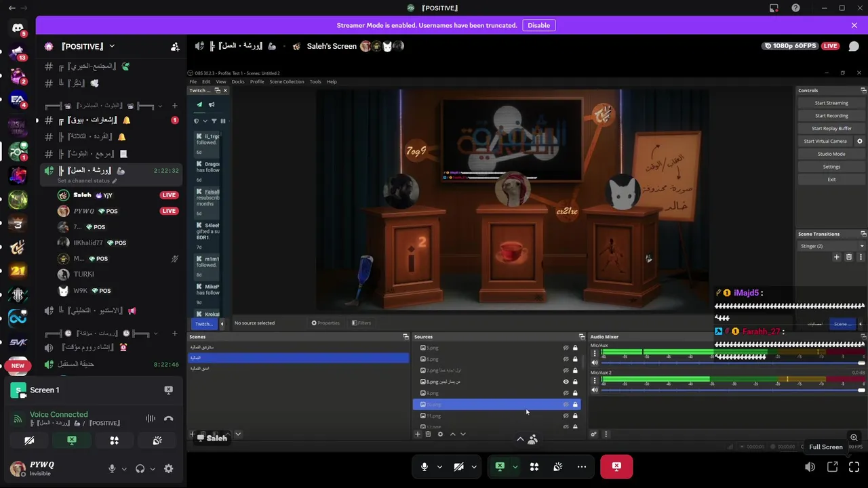The width and height of the screenshot is (868, 488).
Task: Create channel plus icon beside البثوث المباشرة category
Action: 174,106
